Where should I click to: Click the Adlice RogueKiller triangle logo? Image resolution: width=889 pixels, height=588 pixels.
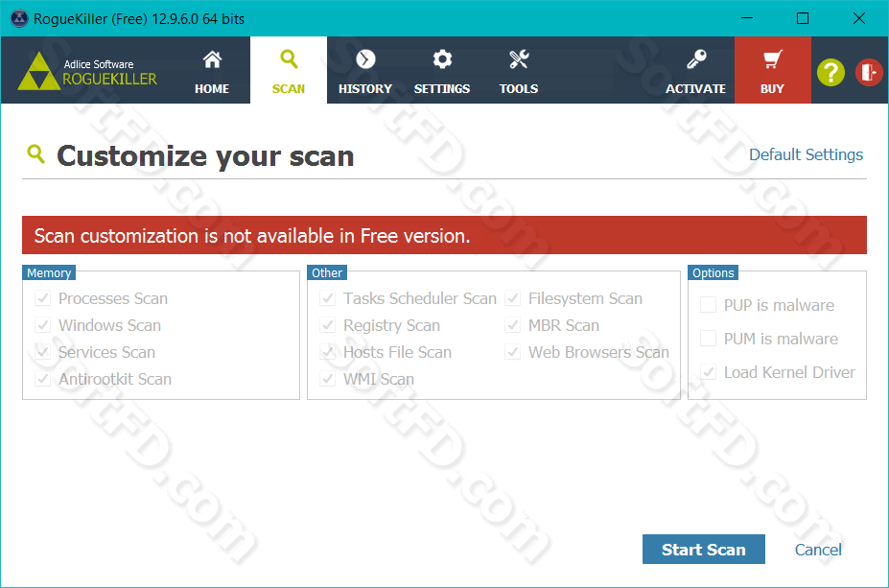pos(38,71)
